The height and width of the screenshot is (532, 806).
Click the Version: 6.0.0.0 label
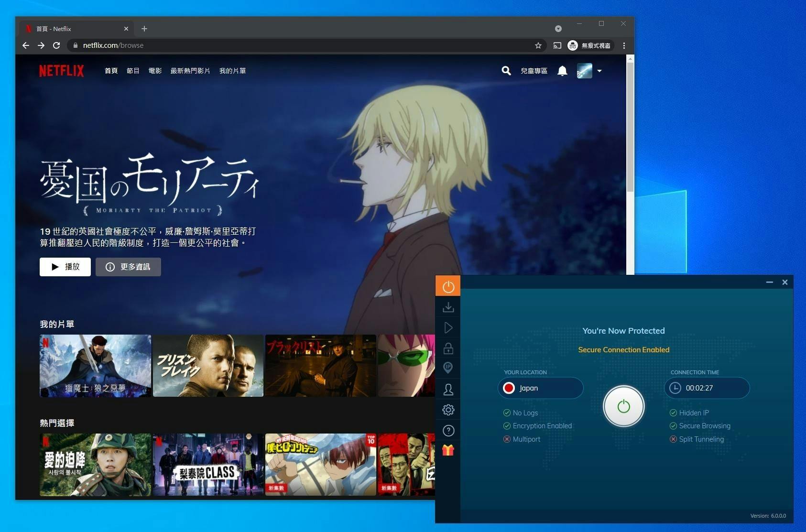click(x=768, y=516)
